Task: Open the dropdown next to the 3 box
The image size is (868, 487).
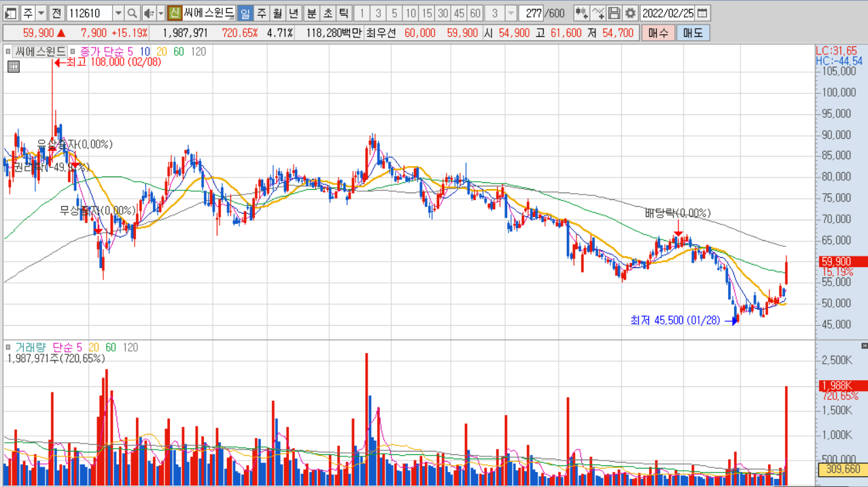Action: click(x=511, y=13)
